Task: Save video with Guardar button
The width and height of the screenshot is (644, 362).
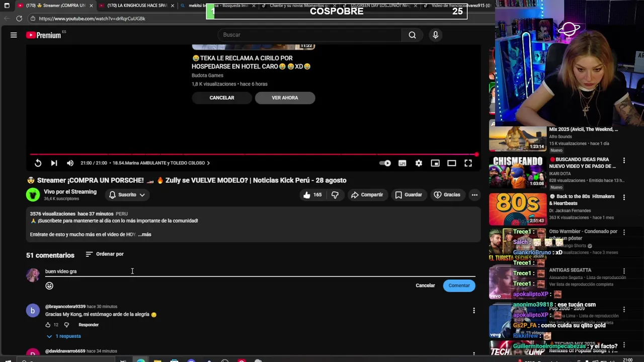Action: point(408,195)
